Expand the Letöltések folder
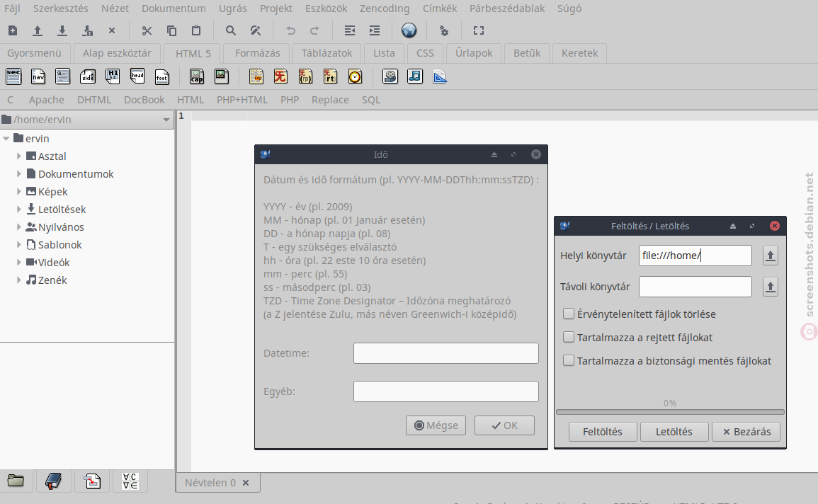The image size is (818, 504). point(19,210)
